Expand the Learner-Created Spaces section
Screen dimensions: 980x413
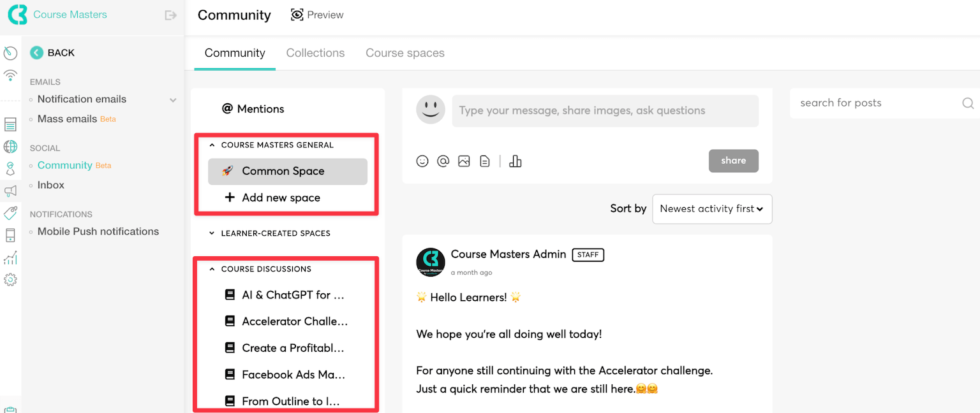point(212,233)
